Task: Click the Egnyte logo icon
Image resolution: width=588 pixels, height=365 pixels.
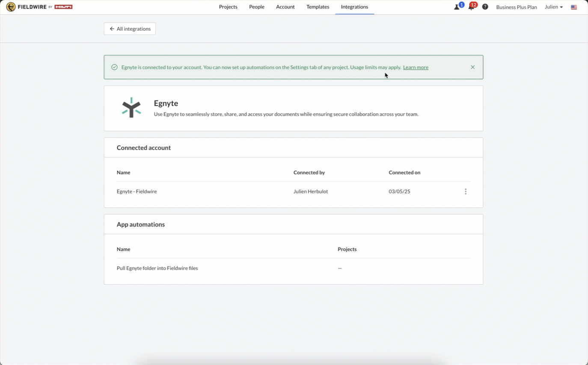Action: (x=131, y=108)
